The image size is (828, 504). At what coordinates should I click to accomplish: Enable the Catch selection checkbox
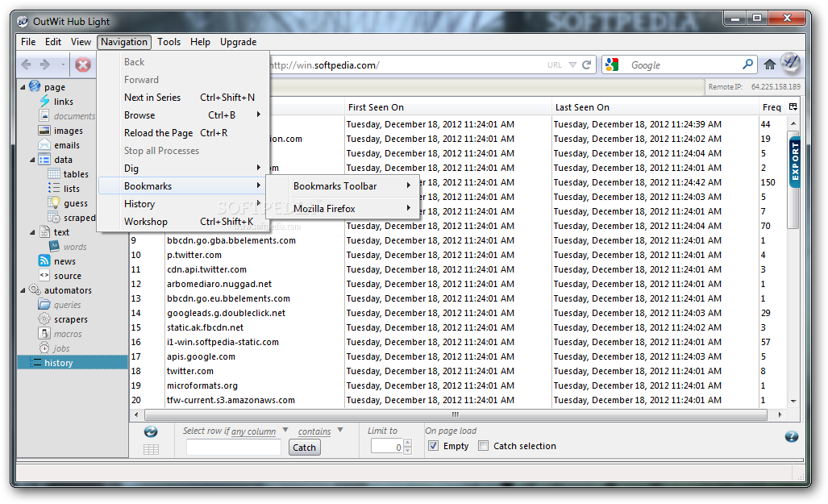coord(483,445)
